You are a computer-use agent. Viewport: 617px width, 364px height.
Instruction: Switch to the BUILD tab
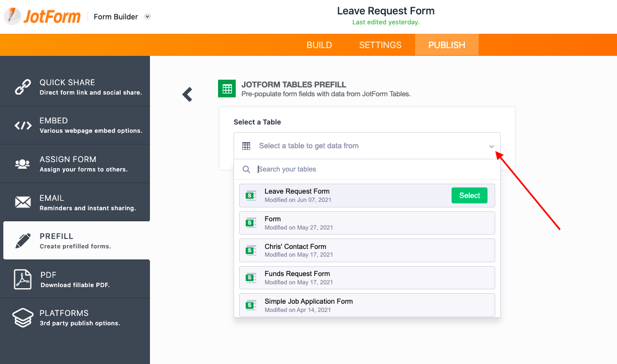319,45
